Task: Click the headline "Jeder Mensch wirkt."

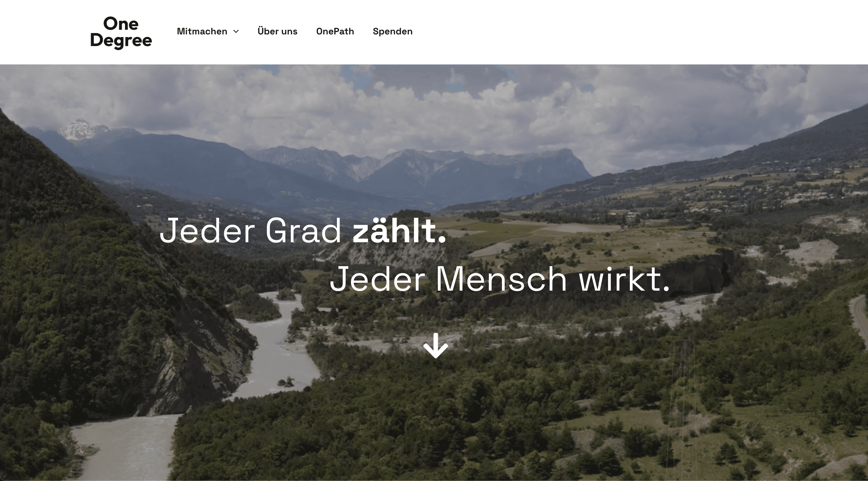Action: pos(500,279)
